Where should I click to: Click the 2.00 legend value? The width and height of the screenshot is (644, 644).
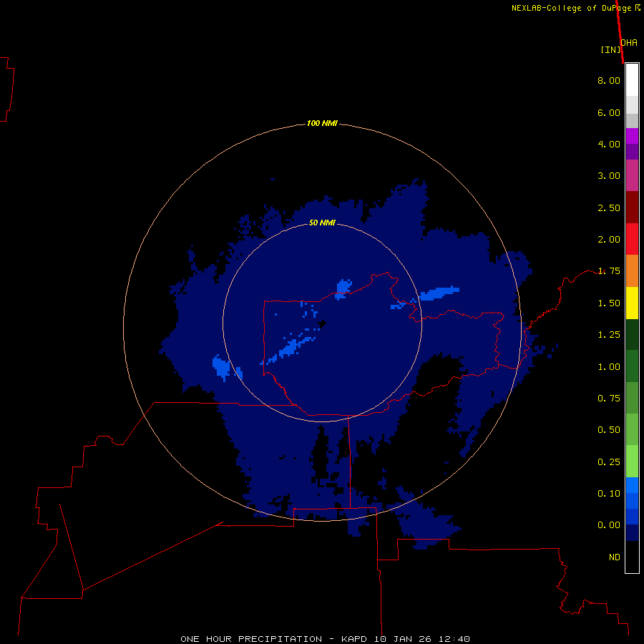609,240
